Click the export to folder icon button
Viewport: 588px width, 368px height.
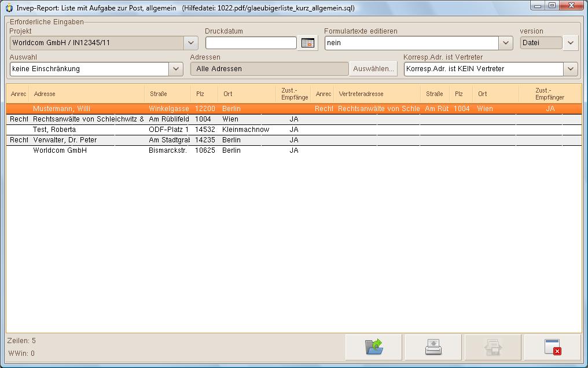(x=373, y=347)
